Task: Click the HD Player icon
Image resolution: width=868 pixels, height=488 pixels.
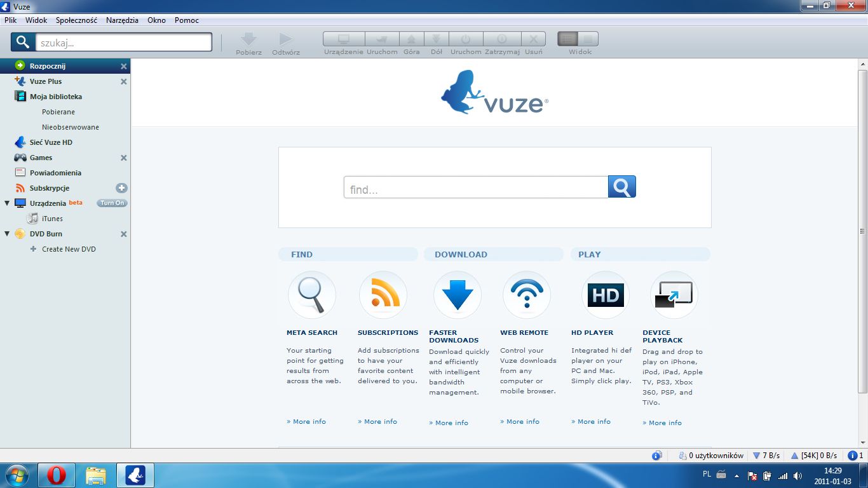Action: click(606, 295)
